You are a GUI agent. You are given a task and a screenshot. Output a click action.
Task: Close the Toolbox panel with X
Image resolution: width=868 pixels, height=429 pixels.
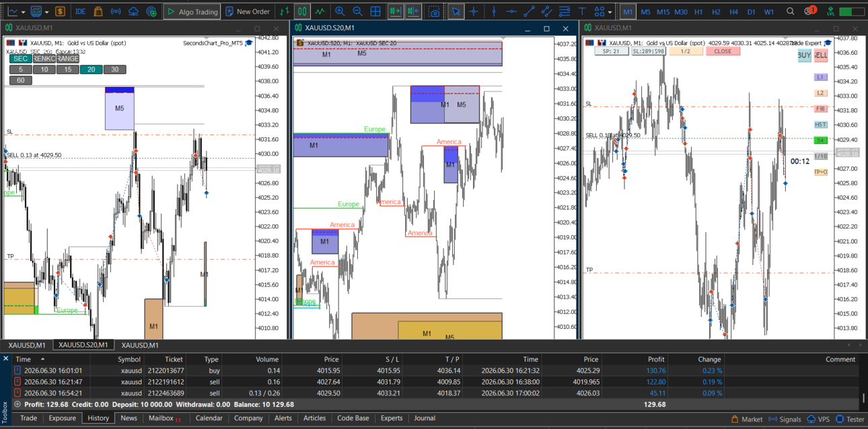coord(5,359)
